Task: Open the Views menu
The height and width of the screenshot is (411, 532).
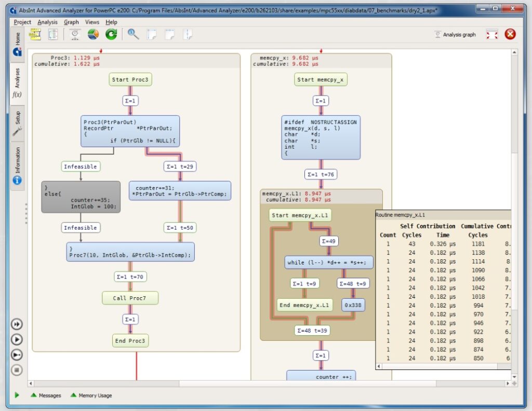Action: (x=92, y=22)
